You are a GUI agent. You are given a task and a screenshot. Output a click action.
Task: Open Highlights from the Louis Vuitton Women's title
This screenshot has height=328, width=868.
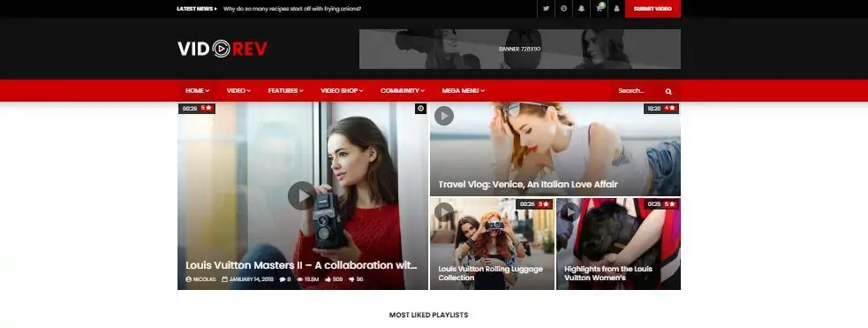608,273
